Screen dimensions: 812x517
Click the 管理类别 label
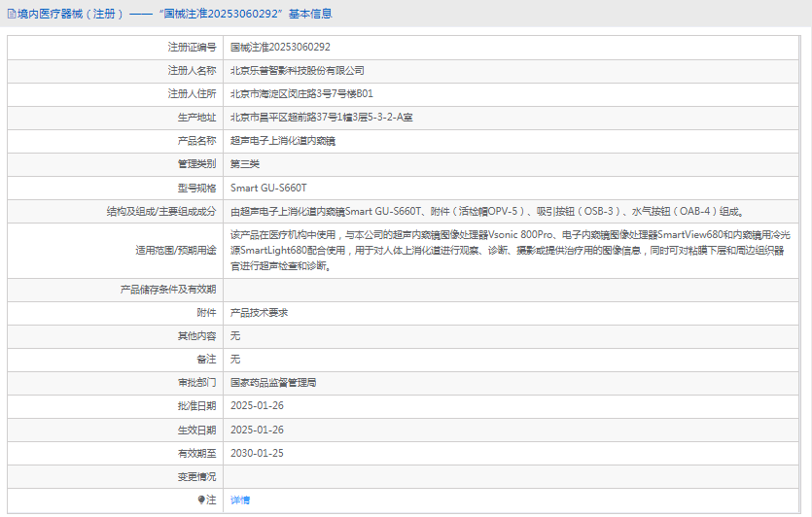pos(196,164)
